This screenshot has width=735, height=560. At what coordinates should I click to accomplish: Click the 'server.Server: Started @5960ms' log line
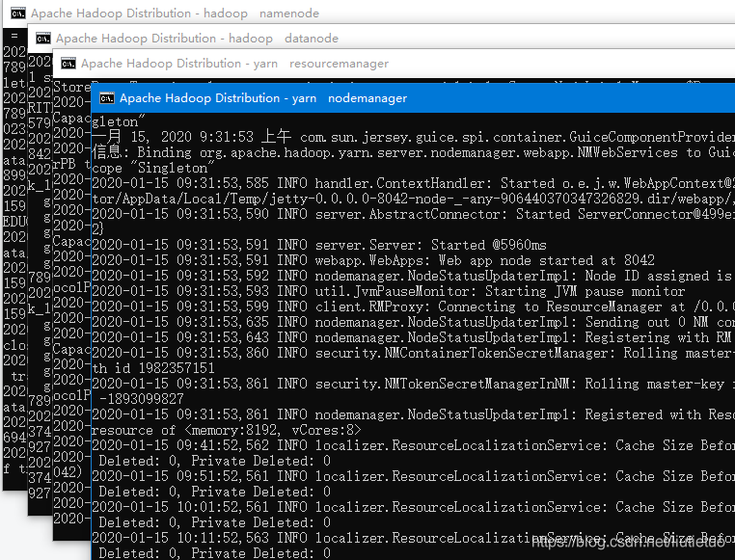coord(319,245)
